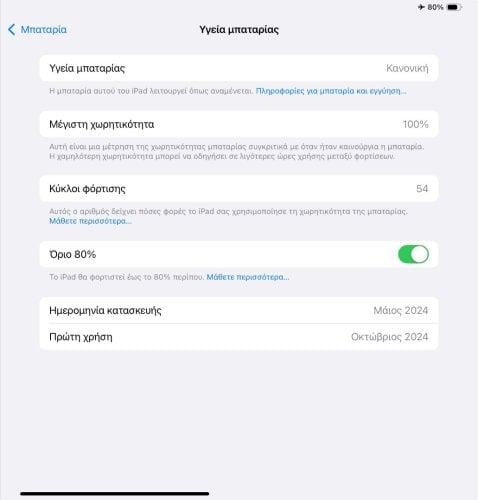Screen dimensions: 478x500
Task: Tap the Κανονική battery health value
Action: [407, 68]
